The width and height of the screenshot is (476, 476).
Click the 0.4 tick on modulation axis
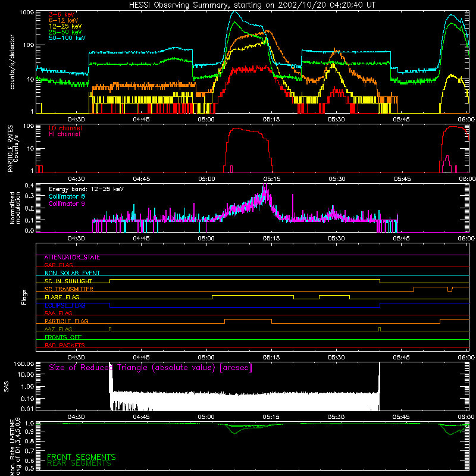point(29,185)
